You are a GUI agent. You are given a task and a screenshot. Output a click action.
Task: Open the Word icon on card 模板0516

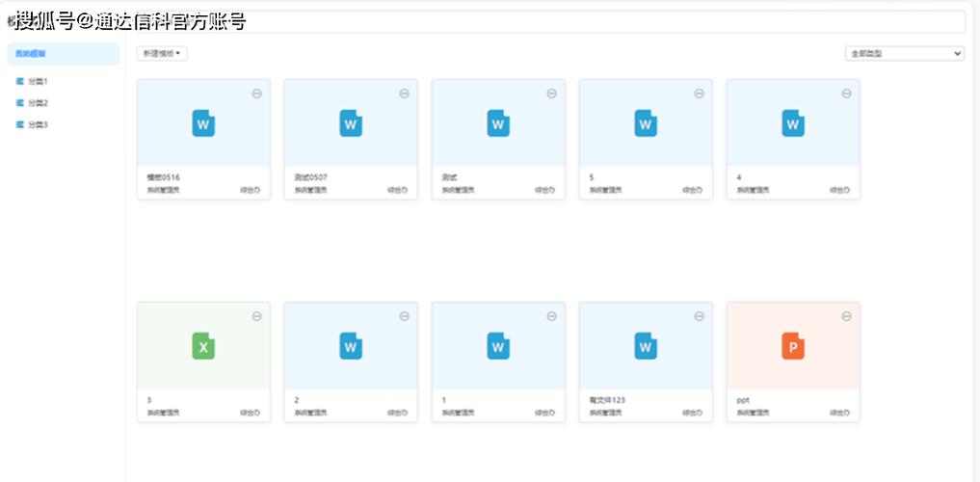(x=203, y=123)
